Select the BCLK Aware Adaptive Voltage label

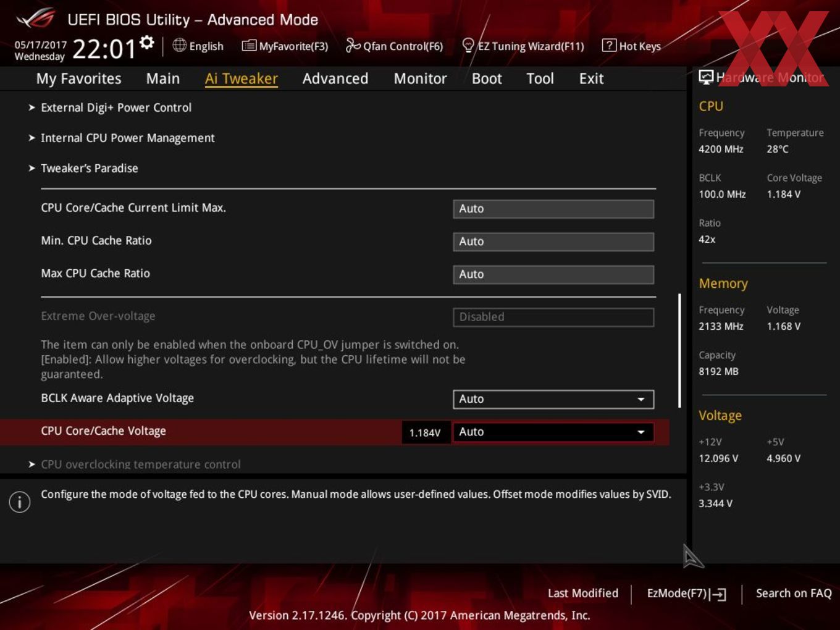coord(117,398)
